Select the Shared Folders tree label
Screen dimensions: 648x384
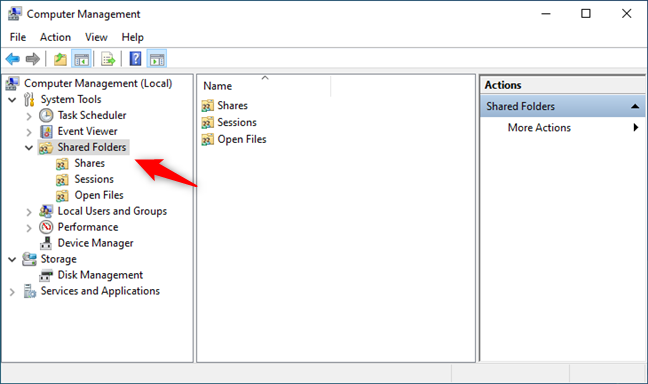pos(92,147)
